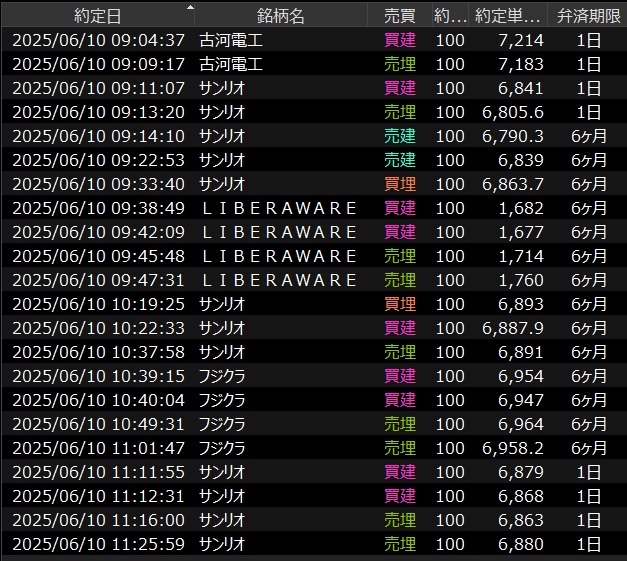Select timestamp 2025/06/10 09:14:10

(x=98, y=136)
